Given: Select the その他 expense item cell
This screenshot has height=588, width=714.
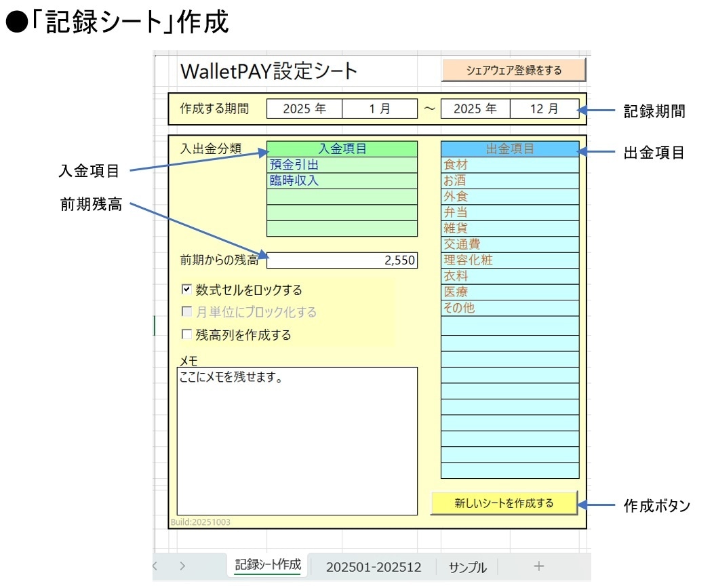Looking at the screenshot, I should coord(510,308).
